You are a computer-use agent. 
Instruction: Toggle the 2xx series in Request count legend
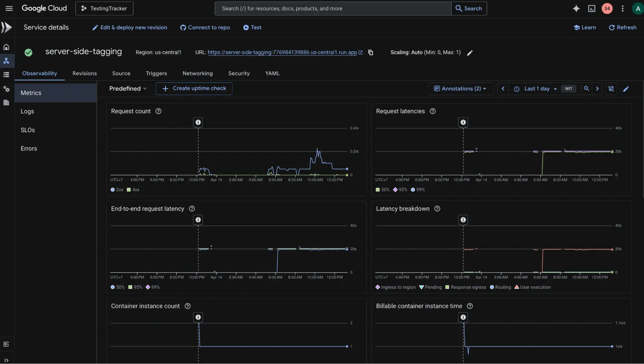(117, 190)
